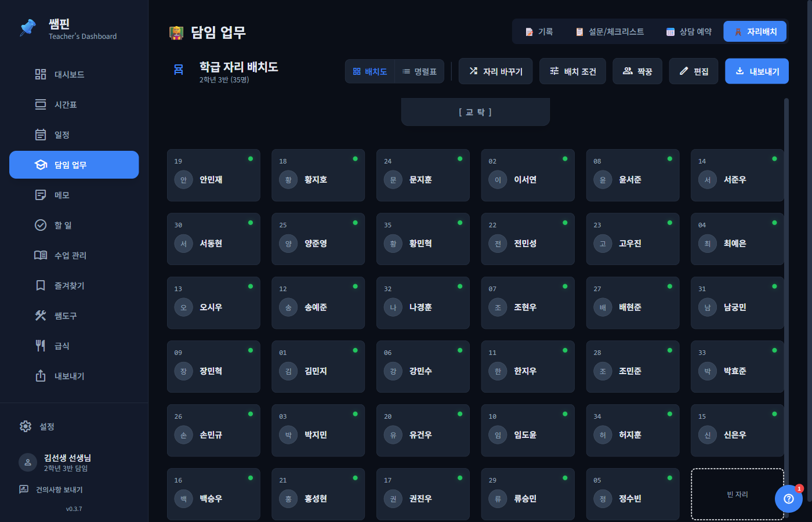Click the 배치 조건 sliders icon
This screenshot has height=522, width=812.
tap(554, 71)
